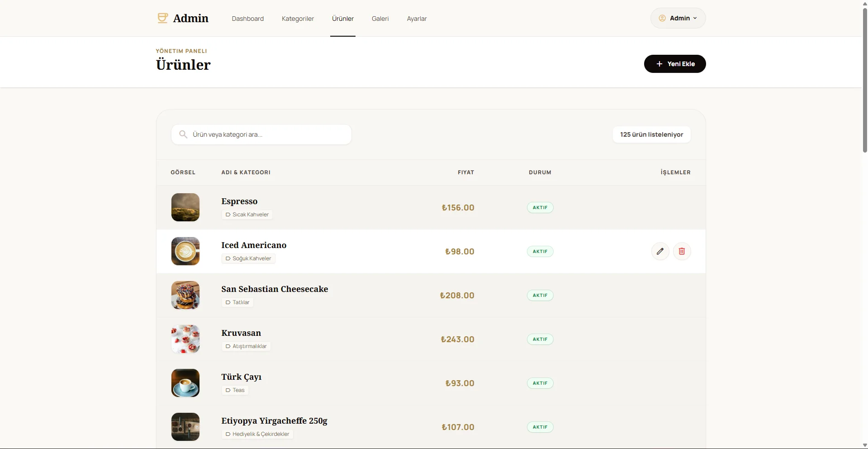This screenshot has width=868, height=449.
Task: Click the Türk Çayı product name
Action: tap(241, 377)
